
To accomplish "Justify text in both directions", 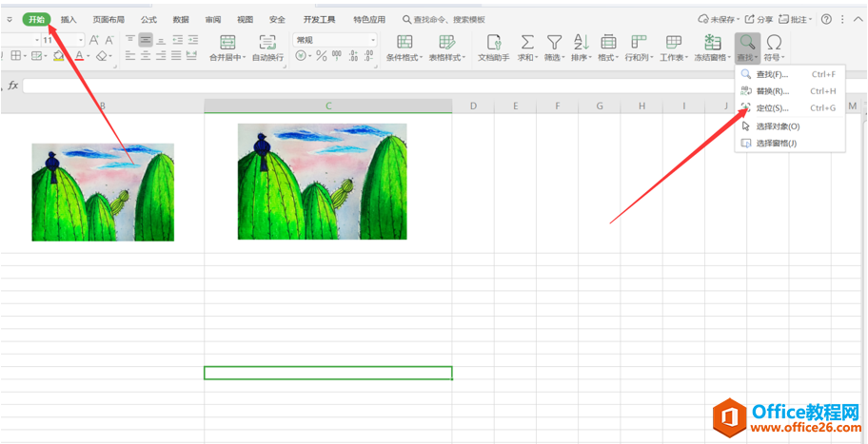I will [177, 55].
